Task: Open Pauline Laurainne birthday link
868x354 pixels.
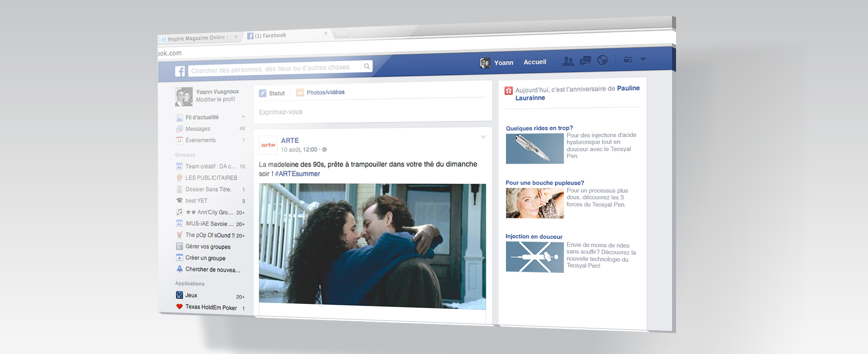Action: 577,93
